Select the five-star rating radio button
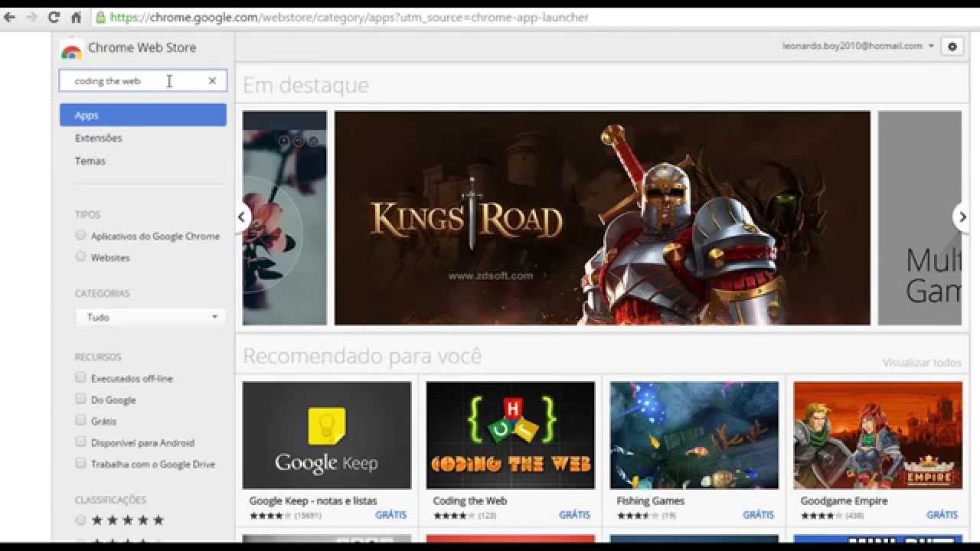This screenshot has height=551, width=980. (80, 520)
